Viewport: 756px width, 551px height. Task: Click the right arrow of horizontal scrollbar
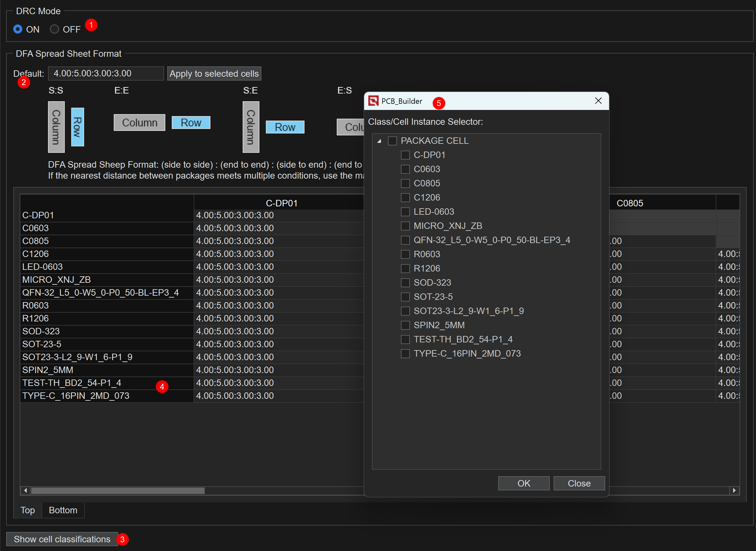point(734,490)
